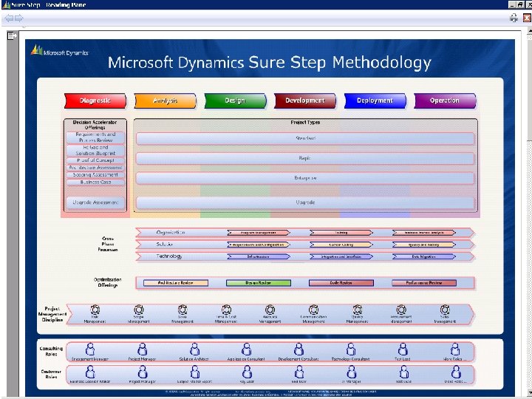The height and width of the screenshot is (399, 532).
Task: Open the Analysis phase
Action: [x=166, y=100]
